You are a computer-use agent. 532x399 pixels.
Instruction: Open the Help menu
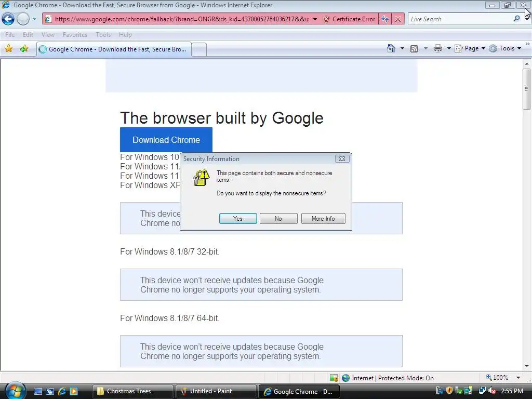point(125,35)
